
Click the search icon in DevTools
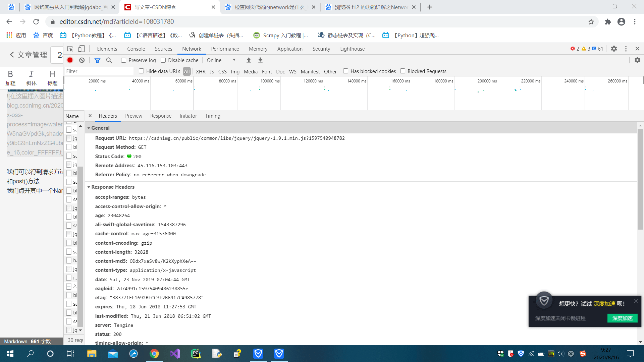(x=109, y=60)
